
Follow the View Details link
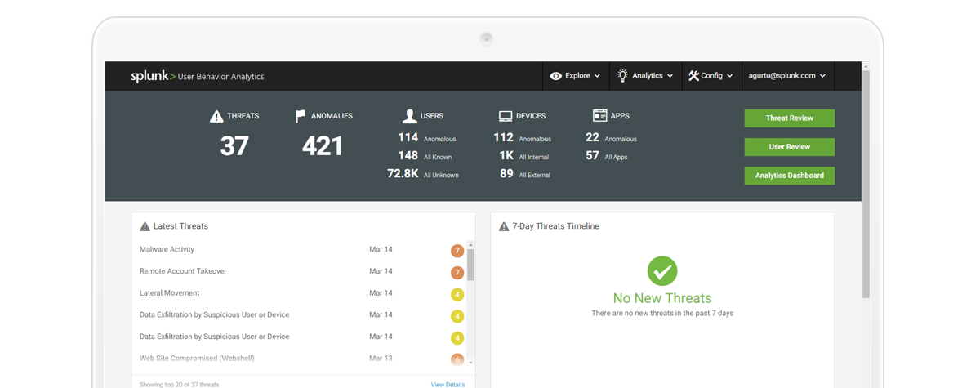pos(448,384)
